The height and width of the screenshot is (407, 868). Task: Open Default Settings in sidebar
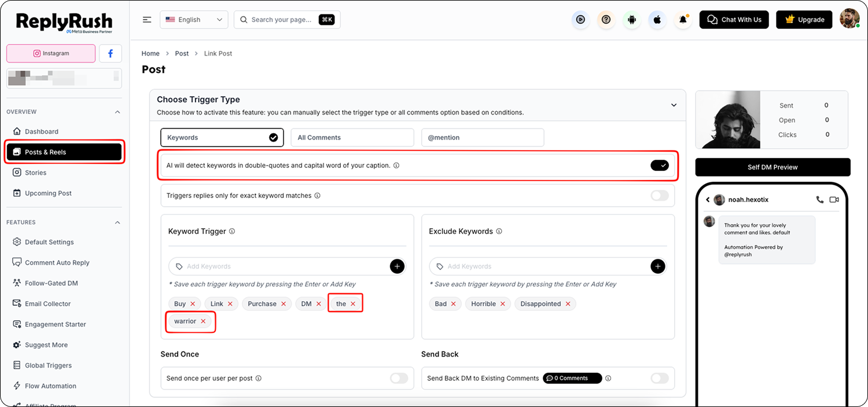tap(64, 242)
